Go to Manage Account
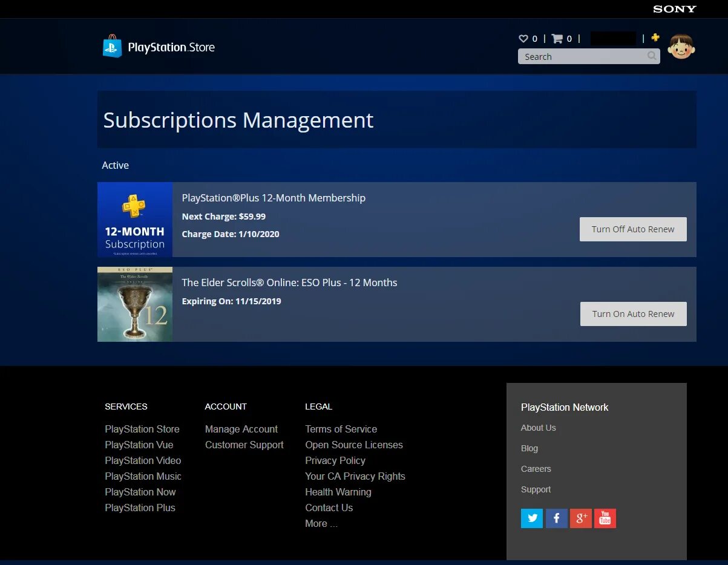Image resolution: width=728 pixels, height=565 pixels. tap(241, 429)
